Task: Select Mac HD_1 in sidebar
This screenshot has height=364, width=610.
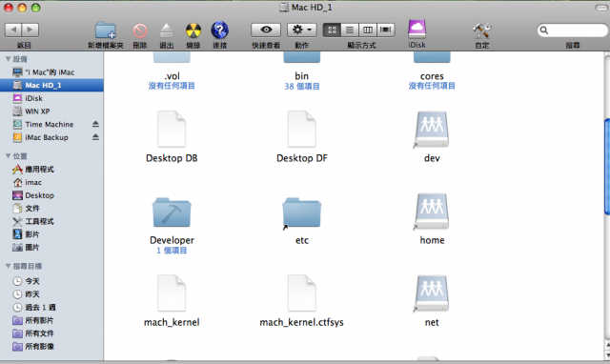Action: 51,85
